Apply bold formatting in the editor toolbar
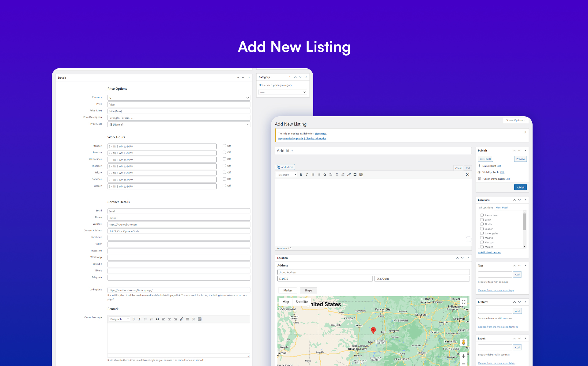Viewport: 588px width, 366px height. tap(301, 174)
